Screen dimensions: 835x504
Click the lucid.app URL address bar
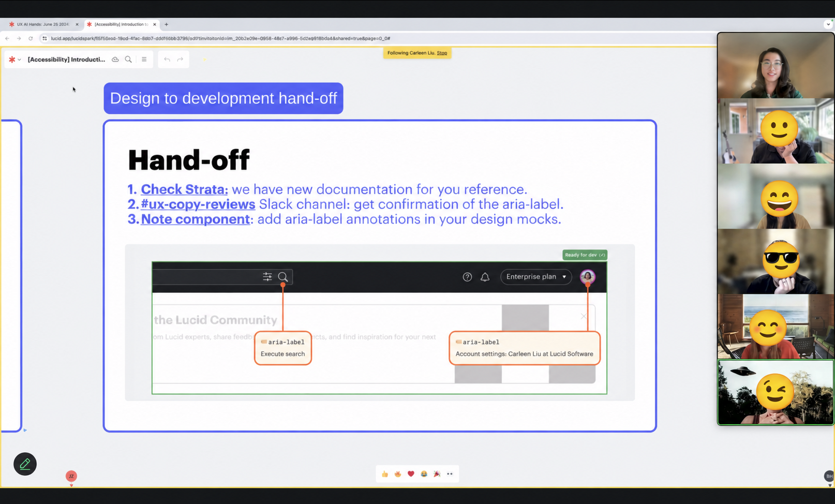(220, 38)
